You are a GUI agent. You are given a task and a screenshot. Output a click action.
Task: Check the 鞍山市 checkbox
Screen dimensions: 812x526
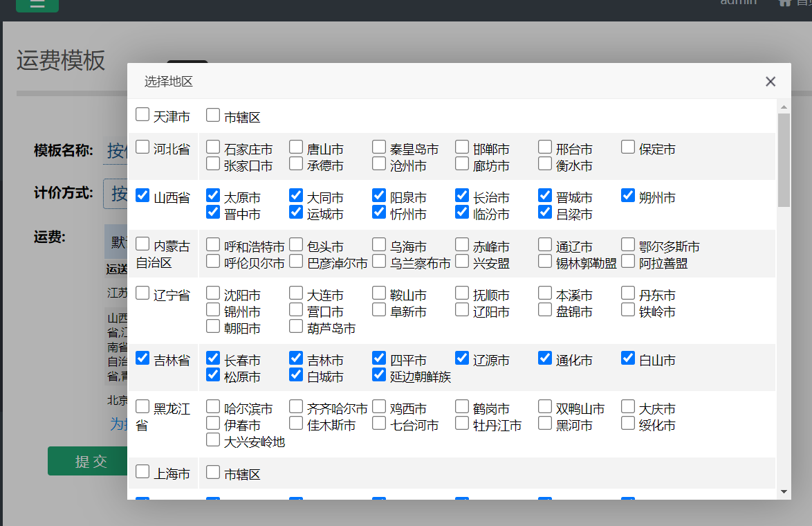tap(379, 293)
